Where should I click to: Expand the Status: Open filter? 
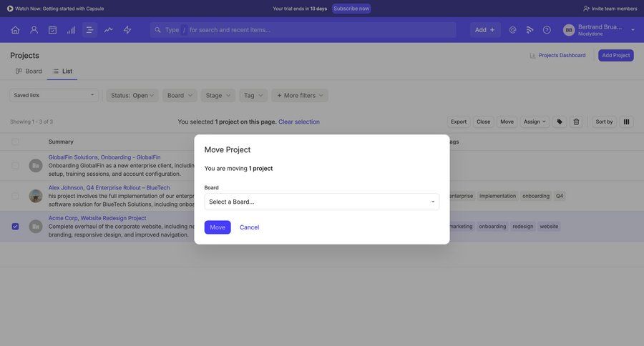click(132, 95)
